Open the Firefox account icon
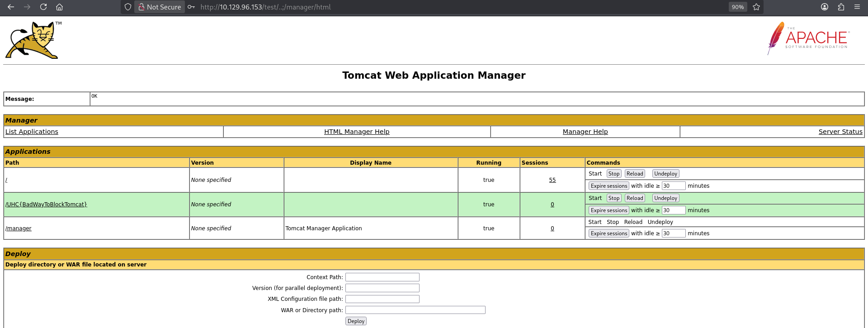Screen dimensions: 868x328 click(x=825, y=7)
